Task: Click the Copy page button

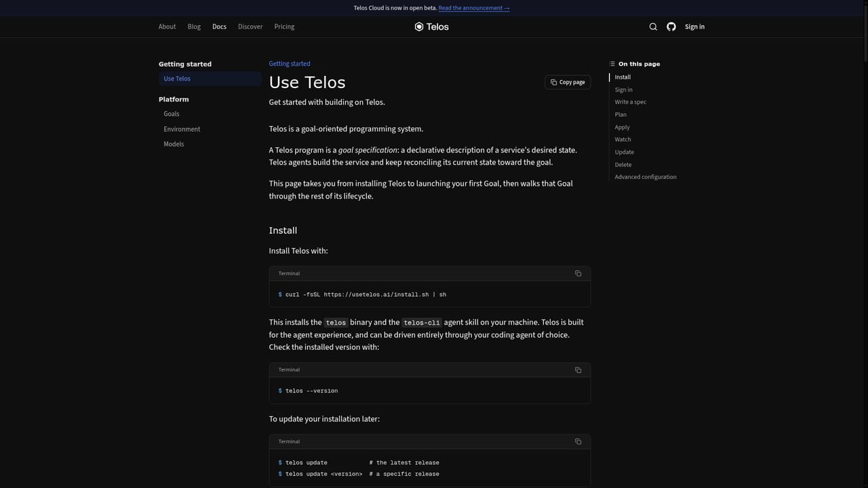Action: (x=568, y=82)
